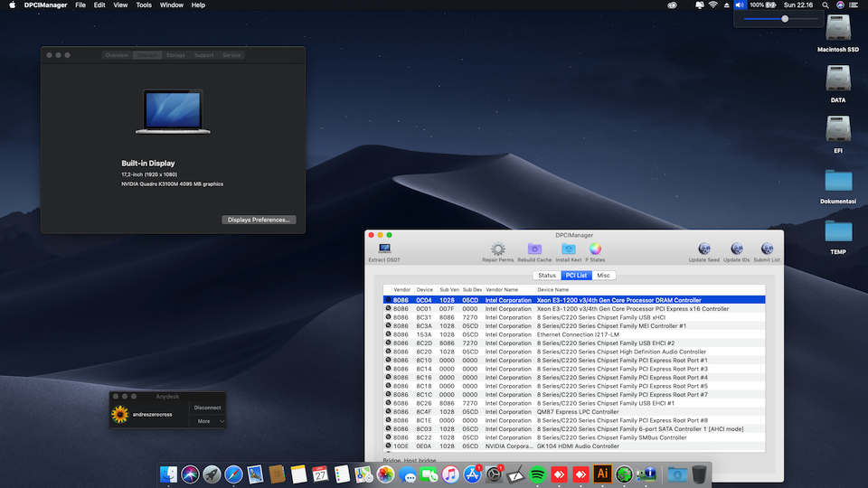Open Spotify from the Dock
Viewport: 868px width, 488px height.
[537, 474]
